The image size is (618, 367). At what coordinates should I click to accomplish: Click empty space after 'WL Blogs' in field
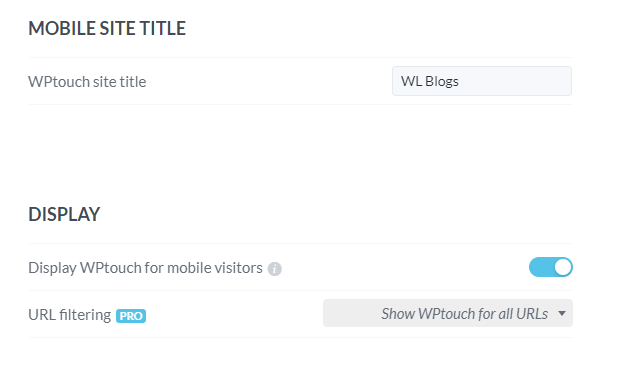click(514, 81)
